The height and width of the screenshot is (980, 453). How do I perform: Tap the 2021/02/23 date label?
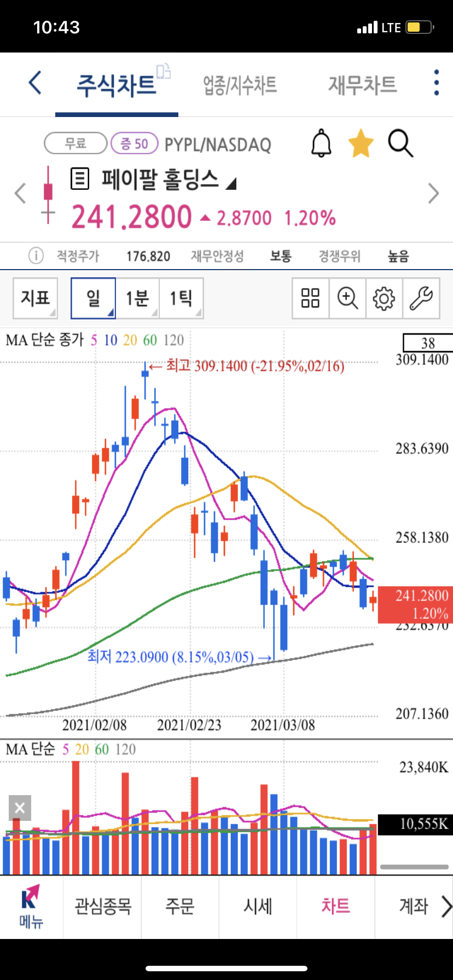pyautogui.click(x=189, y=725)
